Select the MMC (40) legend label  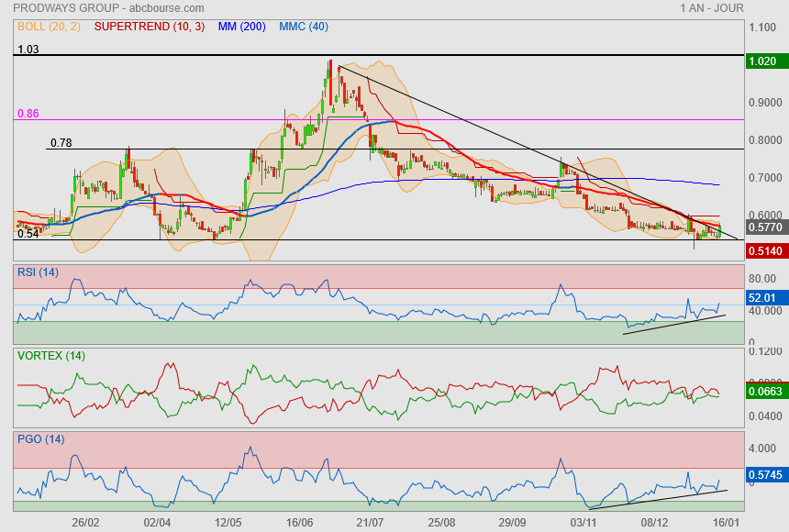pos(304,27)
